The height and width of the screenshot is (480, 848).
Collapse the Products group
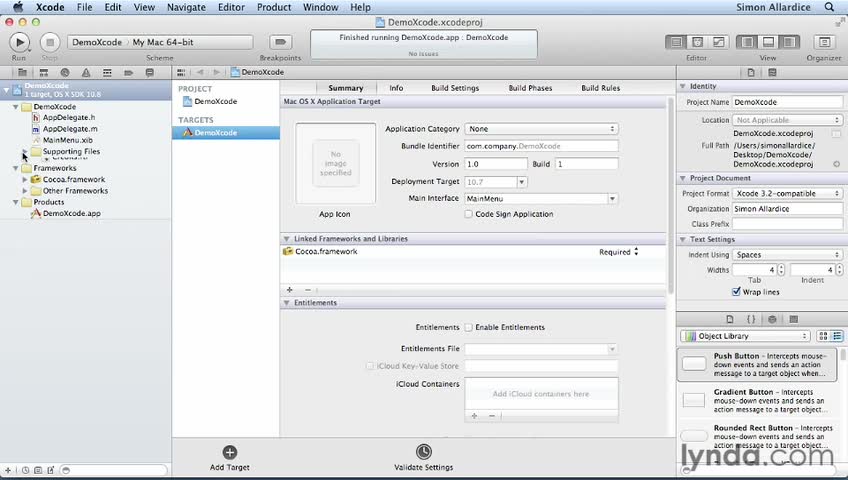point(16,202)
